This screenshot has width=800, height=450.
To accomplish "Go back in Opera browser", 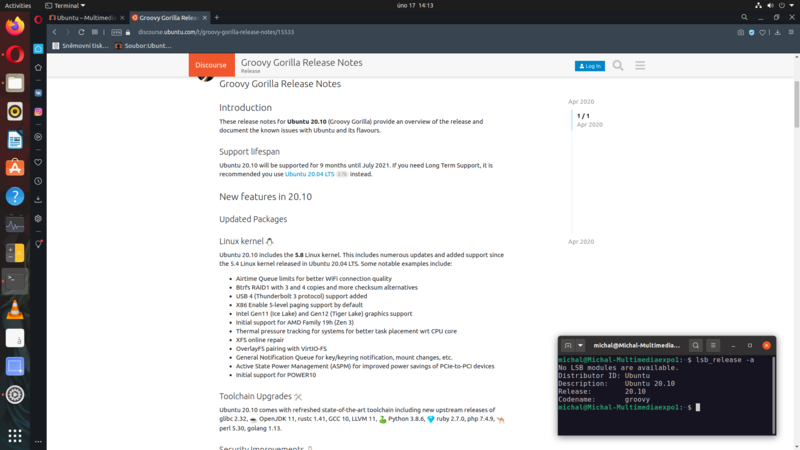I will pos(55,32).
